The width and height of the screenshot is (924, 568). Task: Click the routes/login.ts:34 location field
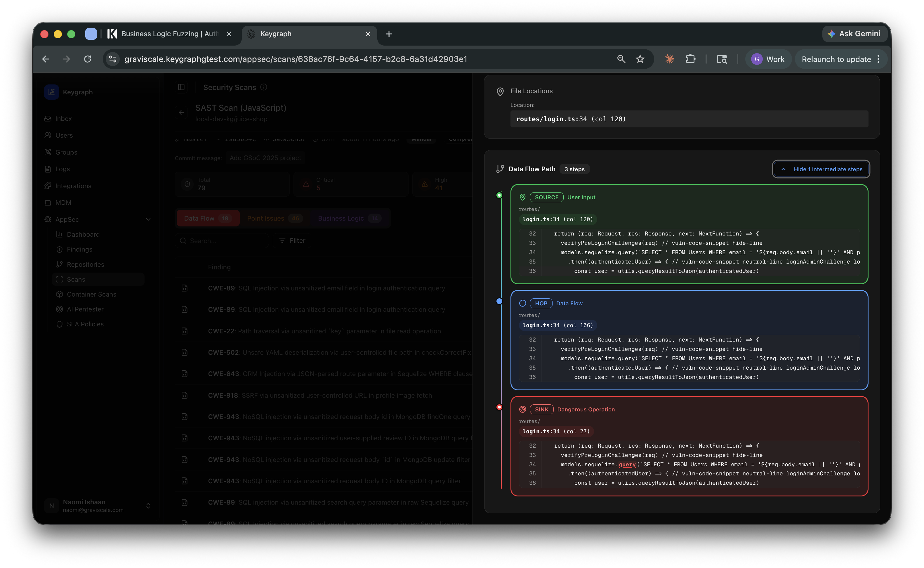pos(689,119)
